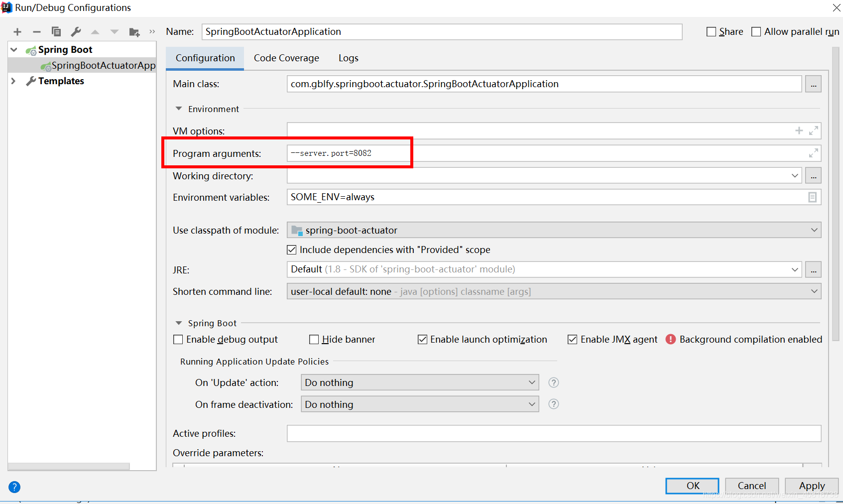The height and width of the screenshot is (504, 843).
Task: Open the JRE dropdown
Action: [x=795, y=269]
